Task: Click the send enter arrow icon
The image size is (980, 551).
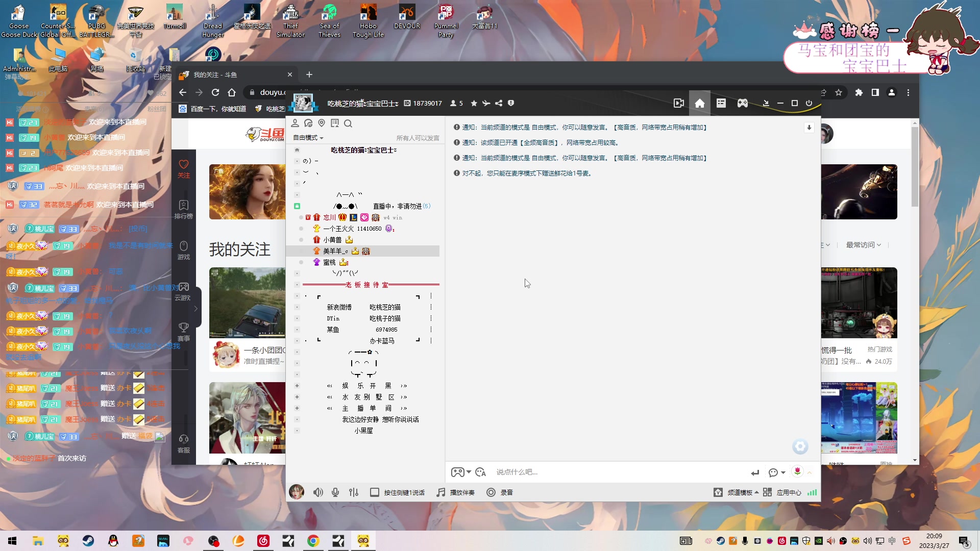Action: [x=755, y=472]
